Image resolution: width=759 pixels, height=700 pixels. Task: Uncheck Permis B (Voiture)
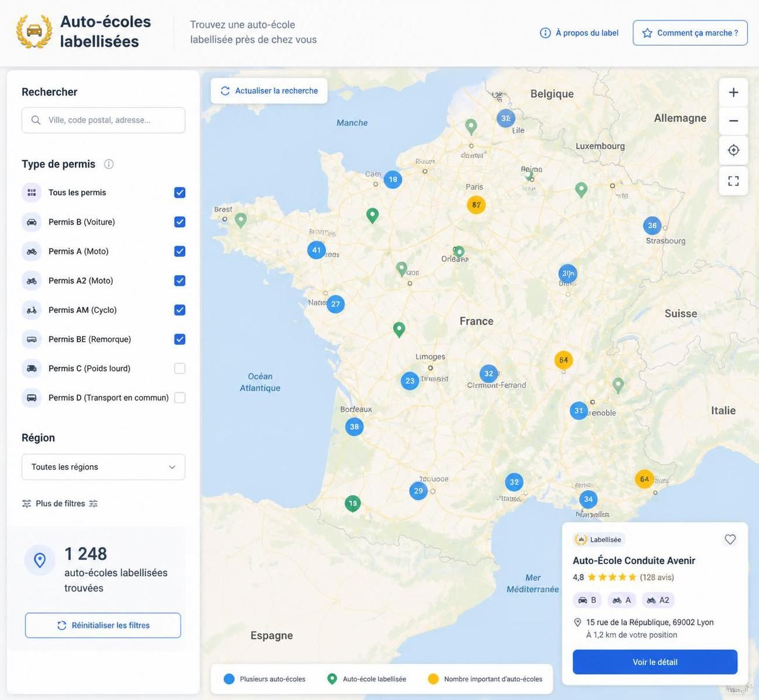(x=180, y=222)
